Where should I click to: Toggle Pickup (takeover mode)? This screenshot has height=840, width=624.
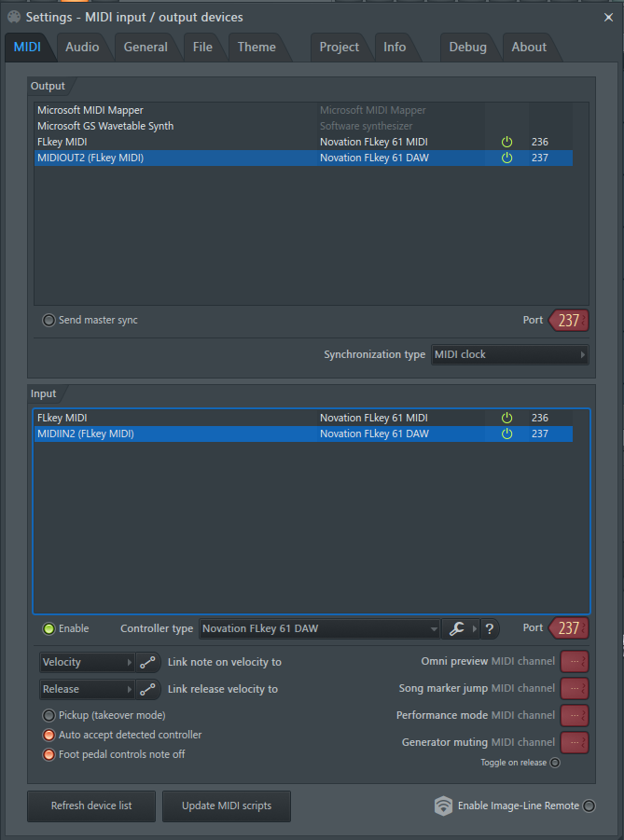(49, 715)
